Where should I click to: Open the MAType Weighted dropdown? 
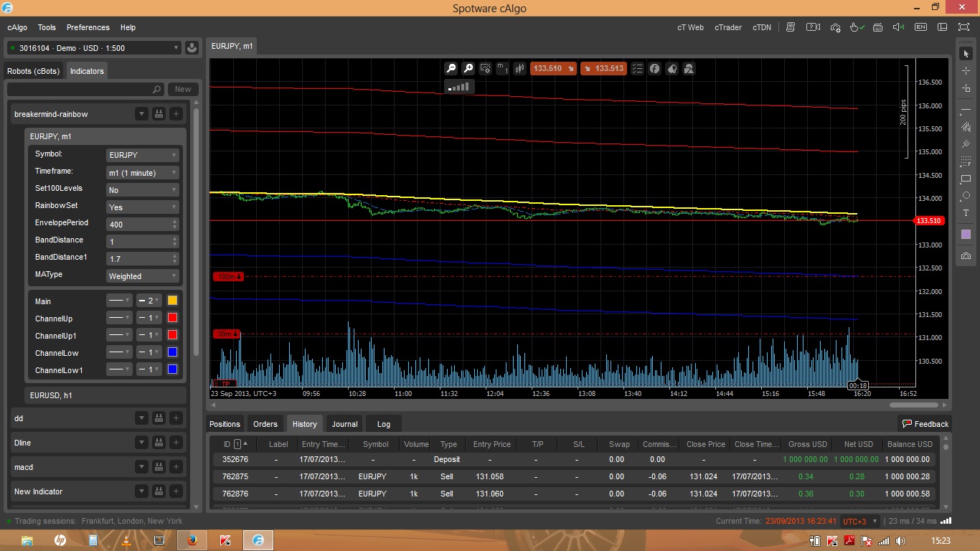(142, 276)
